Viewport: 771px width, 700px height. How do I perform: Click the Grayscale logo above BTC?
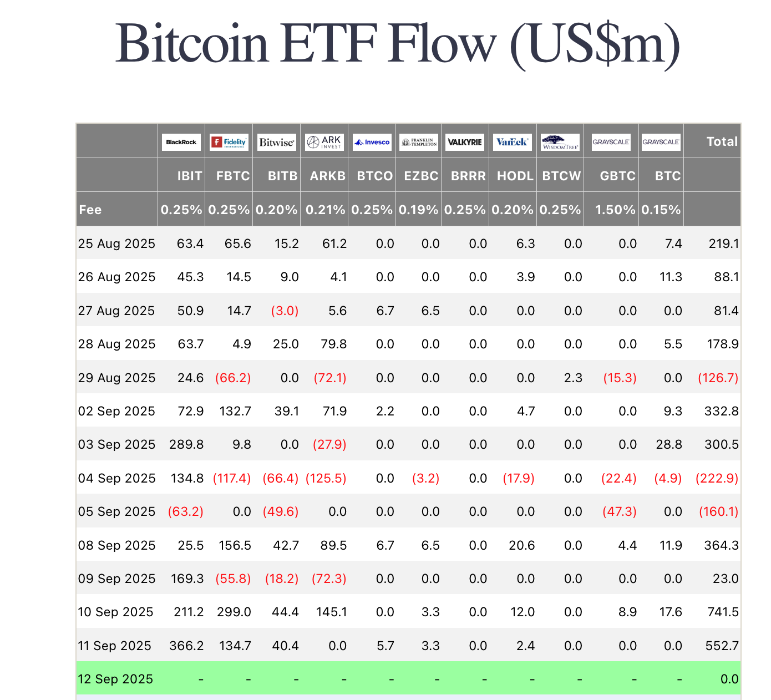[x=661, y=142]
